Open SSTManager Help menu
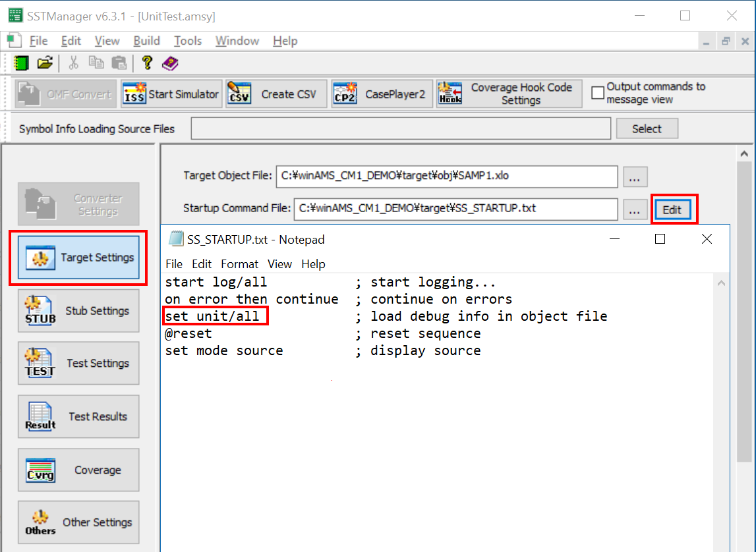Viewport: 756px width, 552px height. [x=285, y=41]
